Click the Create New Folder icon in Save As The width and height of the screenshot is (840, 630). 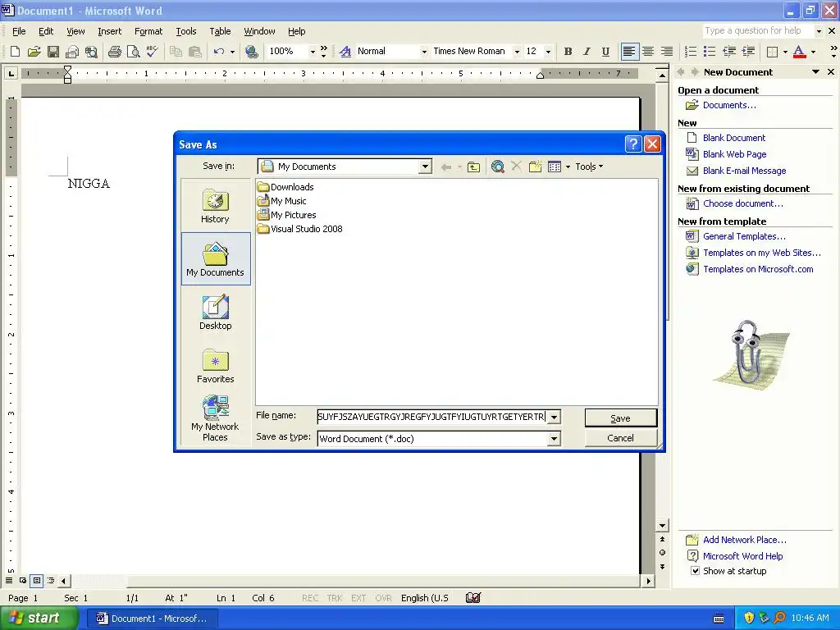tap(535, 167)
